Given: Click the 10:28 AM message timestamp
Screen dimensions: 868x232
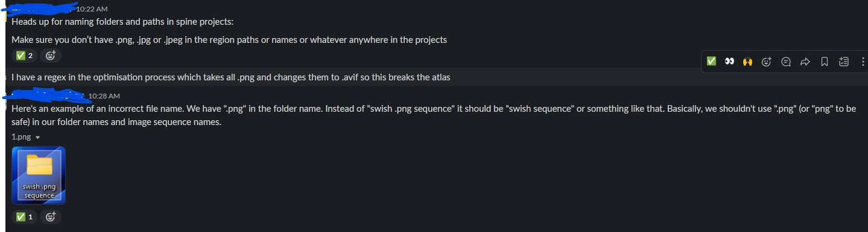Looking at the screenshot, I should pyautogui.click(x=104, y=95).
